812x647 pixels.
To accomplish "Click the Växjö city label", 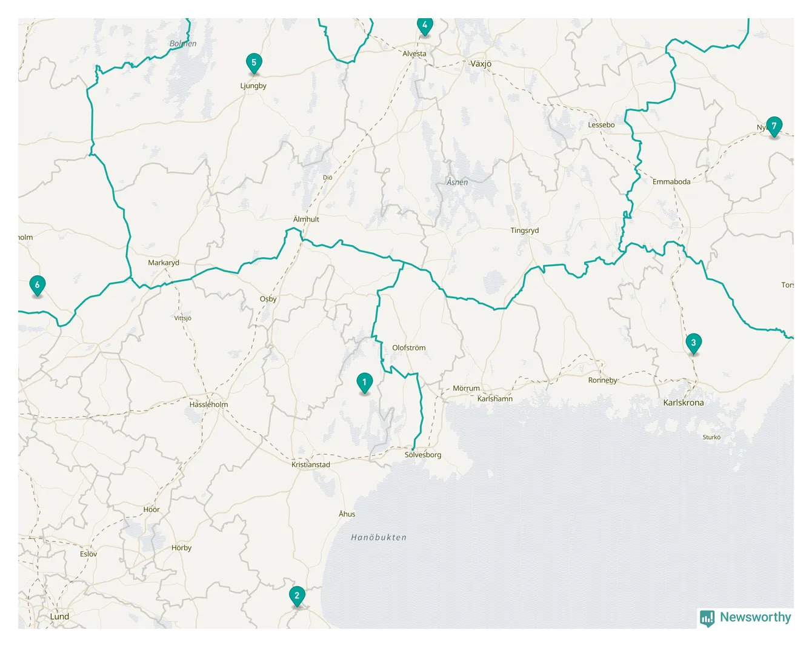I will pyautogui.click(x=481, y=63).
